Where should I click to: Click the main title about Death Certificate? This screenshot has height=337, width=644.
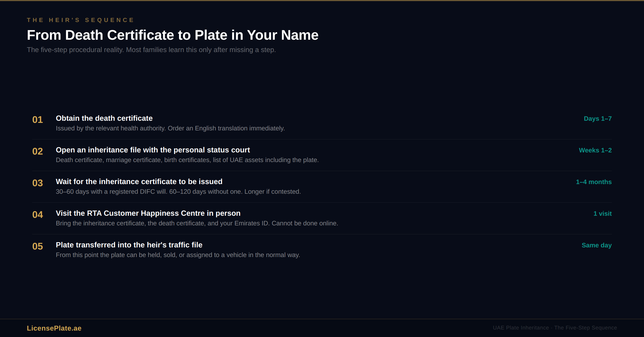click(x=173, y=35)
